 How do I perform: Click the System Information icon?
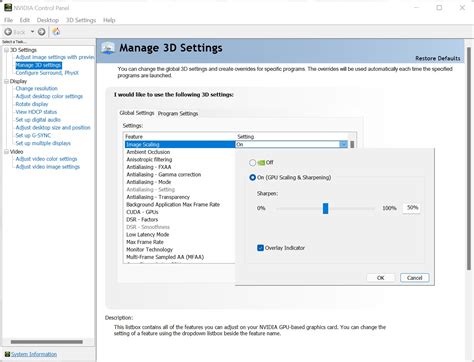coord(7,354)
